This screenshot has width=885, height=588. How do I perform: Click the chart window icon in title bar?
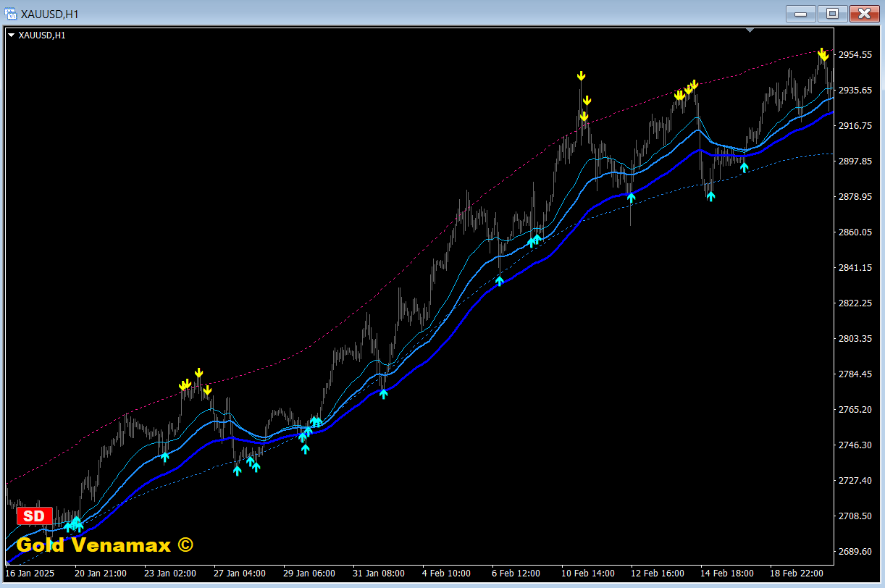coord(10,14)
